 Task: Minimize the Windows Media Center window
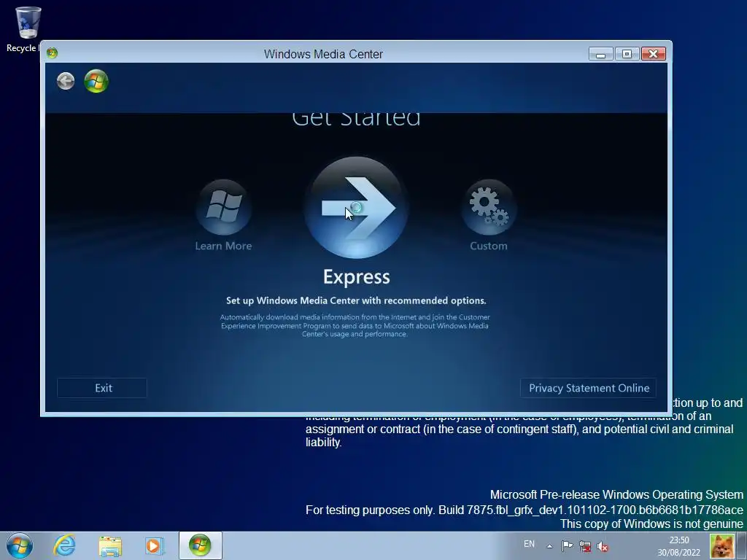coord(600,54)
